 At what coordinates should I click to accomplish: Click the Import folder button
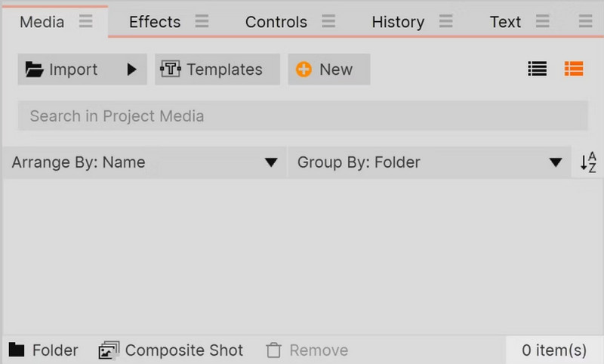coord(62,69)
